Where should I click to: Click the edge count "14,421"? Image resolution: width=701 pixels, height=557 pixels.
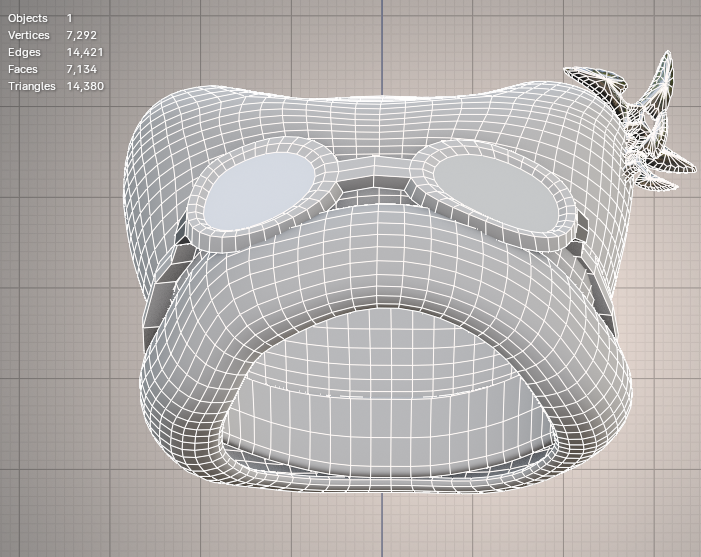[85, 52]
